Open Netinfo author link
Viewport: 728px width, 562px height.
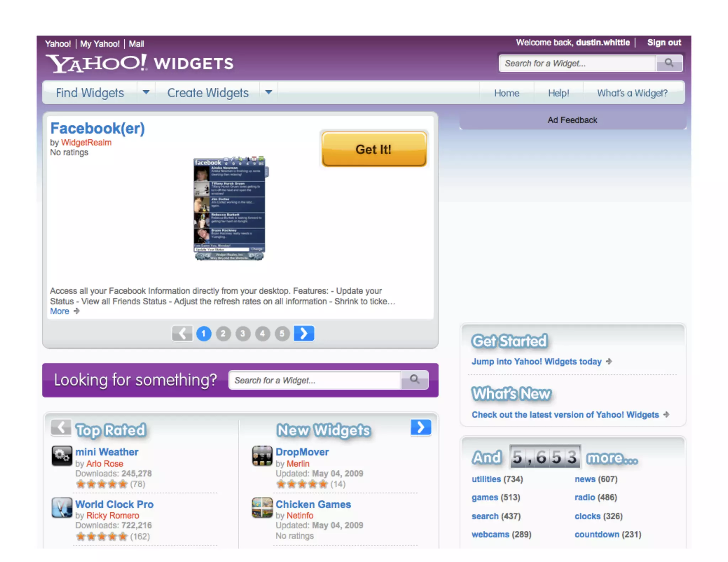300,515
